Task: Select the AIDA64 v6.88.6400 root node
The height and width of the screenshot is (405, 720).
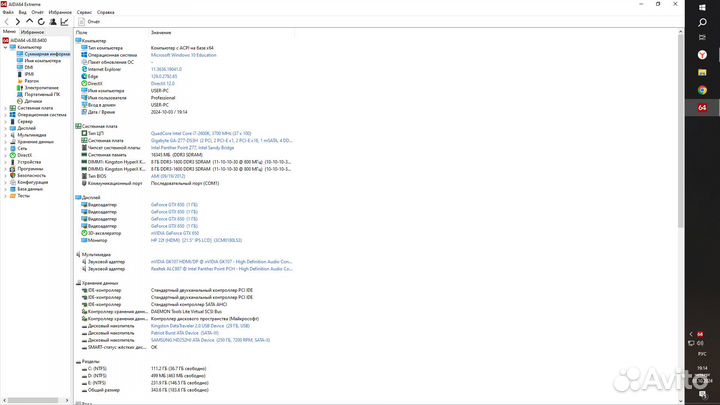Action: coord(28,40)
